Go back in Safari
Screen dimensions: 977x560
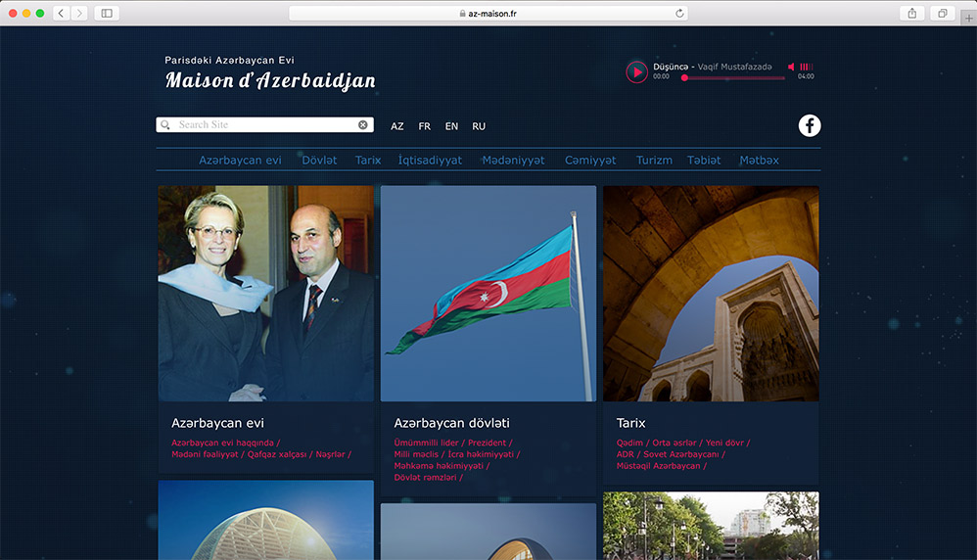coord(61,13)
